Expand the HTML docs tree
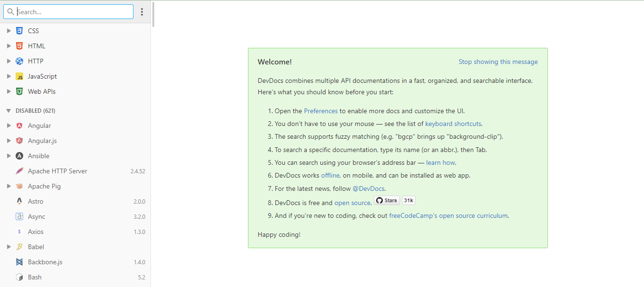 coord(9,46)
